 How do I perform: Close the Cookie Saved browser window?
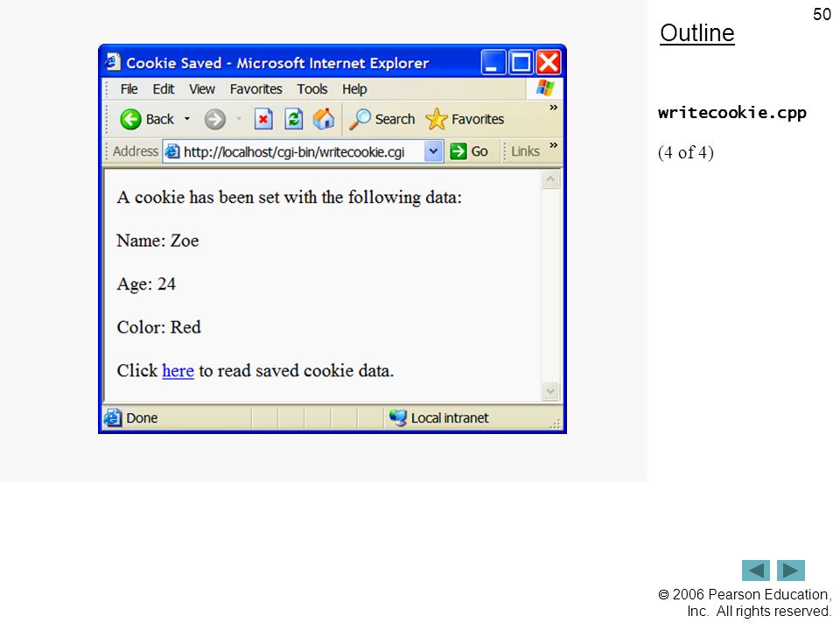pyautogui.click(x=549, y=61)
